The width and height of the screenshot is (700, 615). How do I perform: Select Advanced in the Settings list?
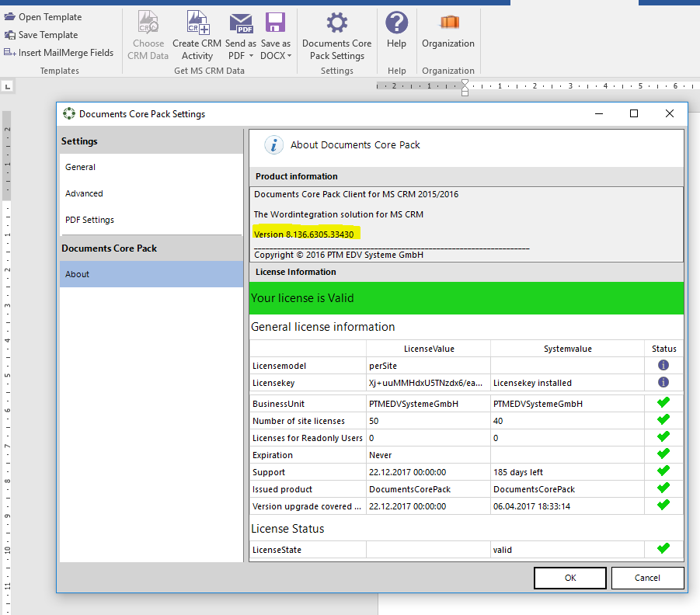[151, 193]
